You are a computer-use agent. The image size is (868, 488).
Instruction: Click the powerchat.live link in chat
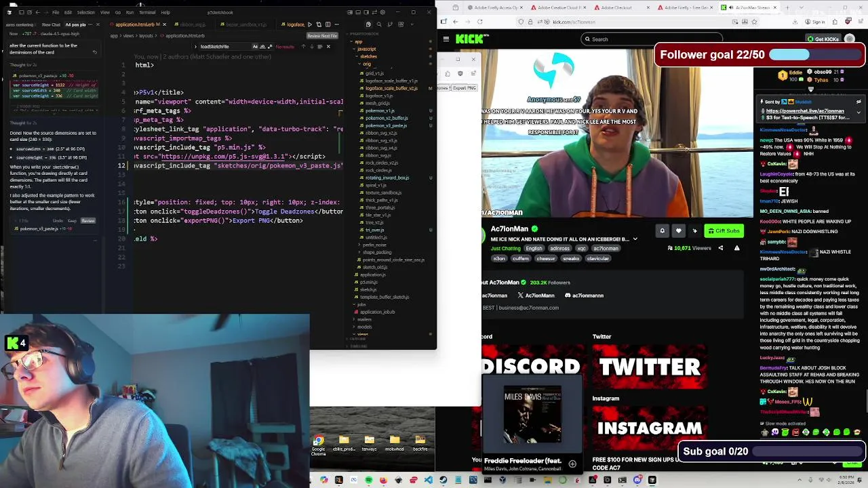pyautogui.click(x=805, y=110)
